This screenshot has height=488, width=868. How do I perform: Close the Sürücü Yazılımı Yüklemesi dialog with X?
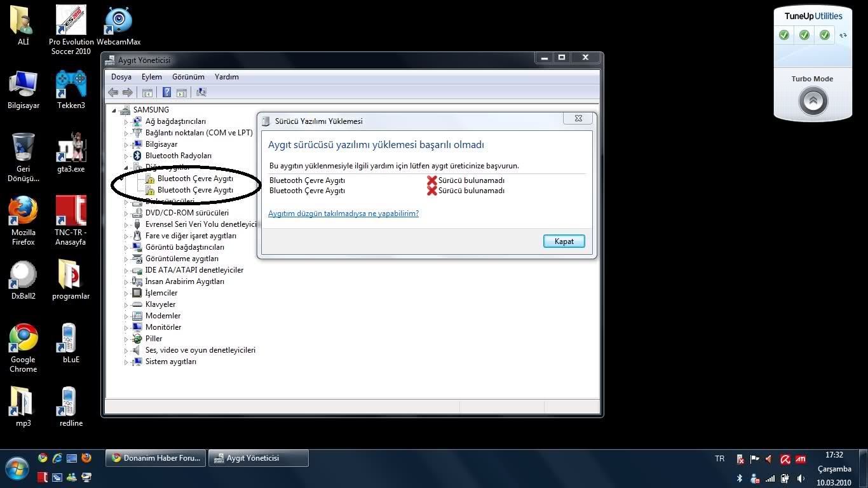(578, 118)
